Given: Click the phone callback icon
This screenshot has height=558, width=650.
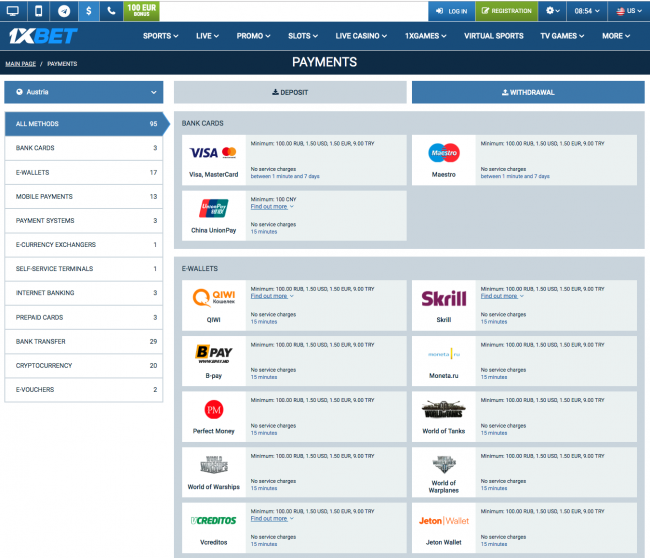Looking at the screenshot, I should coord(112,11).
